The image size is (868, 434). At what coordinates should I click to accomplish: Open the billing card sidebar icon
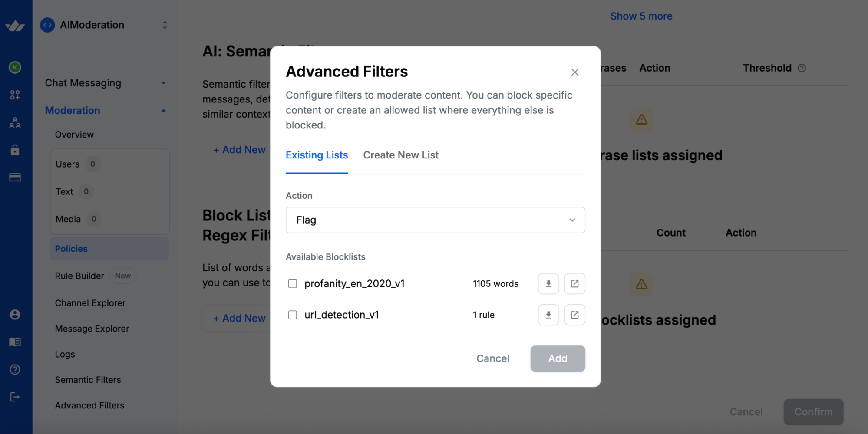point(15,177)
